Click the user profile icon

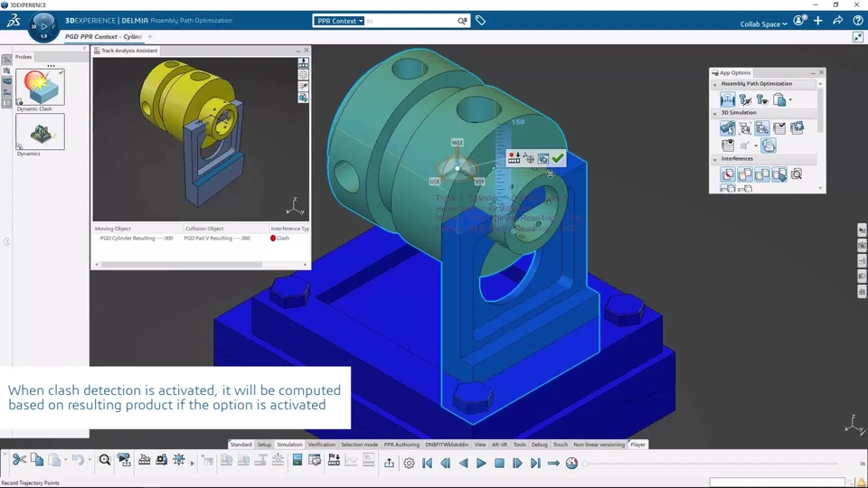[799, 21]
